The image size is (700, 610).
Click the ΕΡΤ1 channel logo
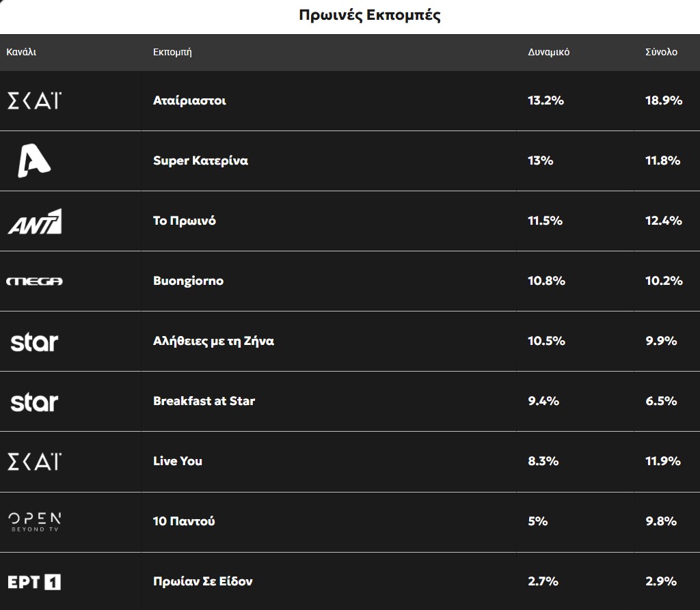(34, 582)
